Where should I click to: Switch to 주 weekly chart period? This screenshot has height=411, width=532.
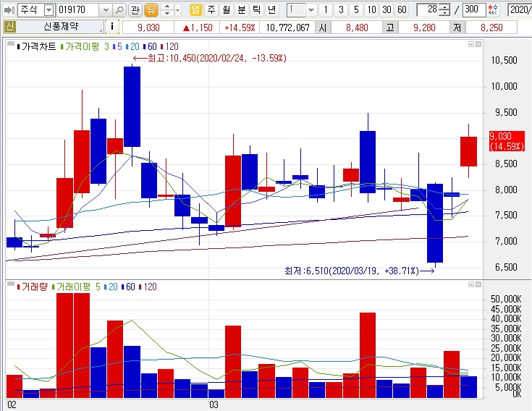pos(211,10)
